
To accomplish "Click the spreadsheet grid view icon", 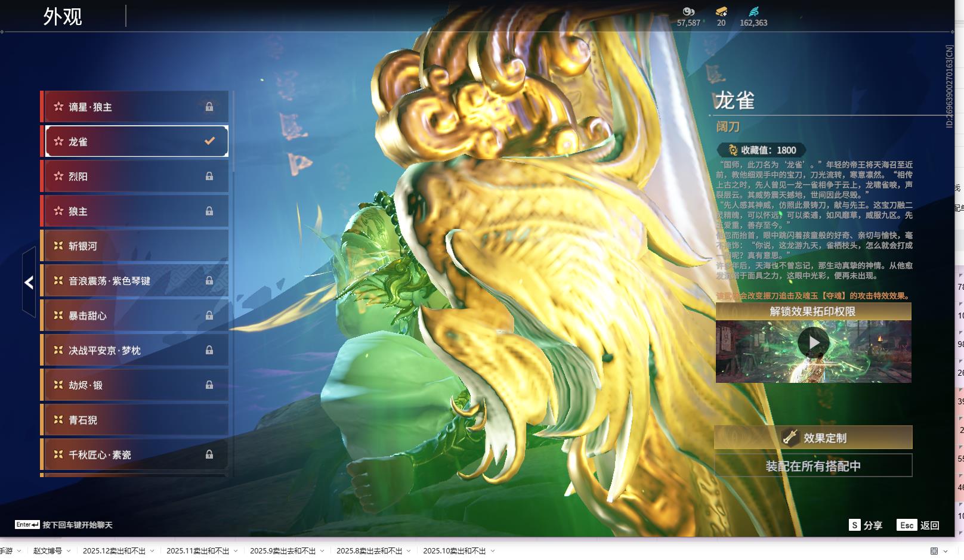I will pos(934,551).
